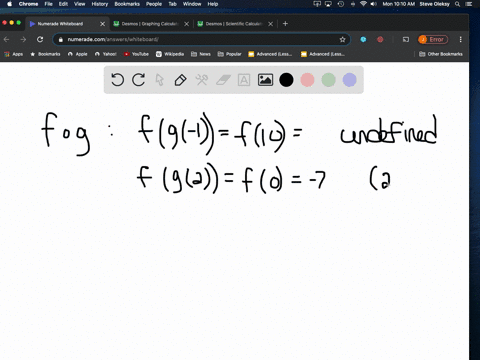Bookmark this page with the star
This screenshot has height=360, width=480.
pyautogui.click(x=342, y=39)
